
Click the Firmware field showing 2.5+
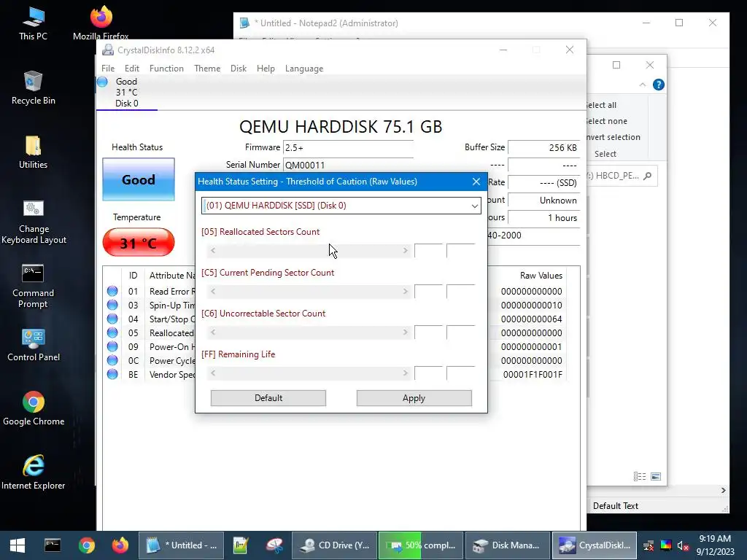click(348, 147)
